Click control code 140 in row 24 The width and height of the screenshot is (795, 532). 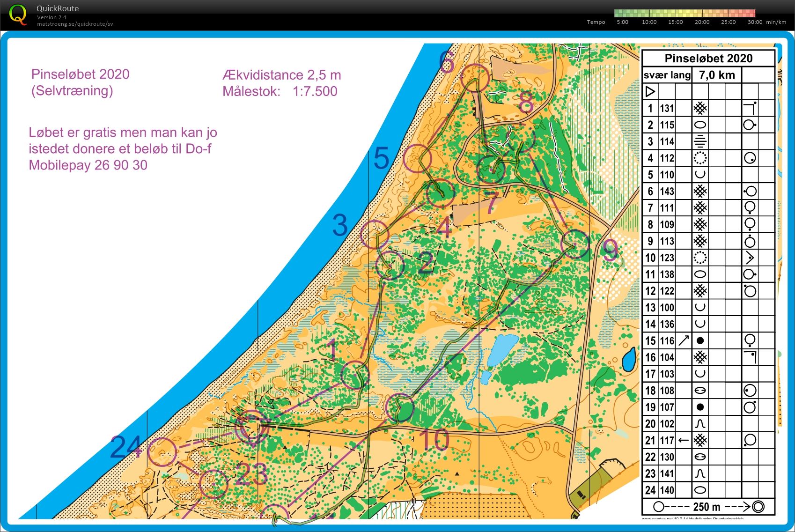click(x=667, y=490)
